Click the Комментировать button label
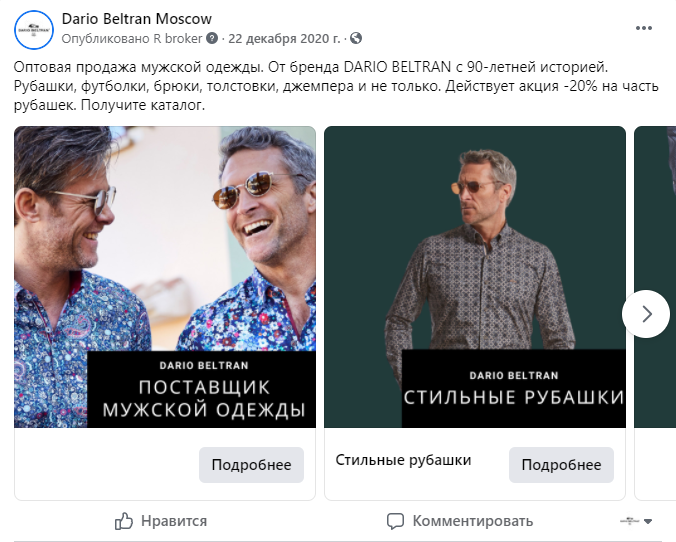 pyautogui.click(x=472, y=520)
